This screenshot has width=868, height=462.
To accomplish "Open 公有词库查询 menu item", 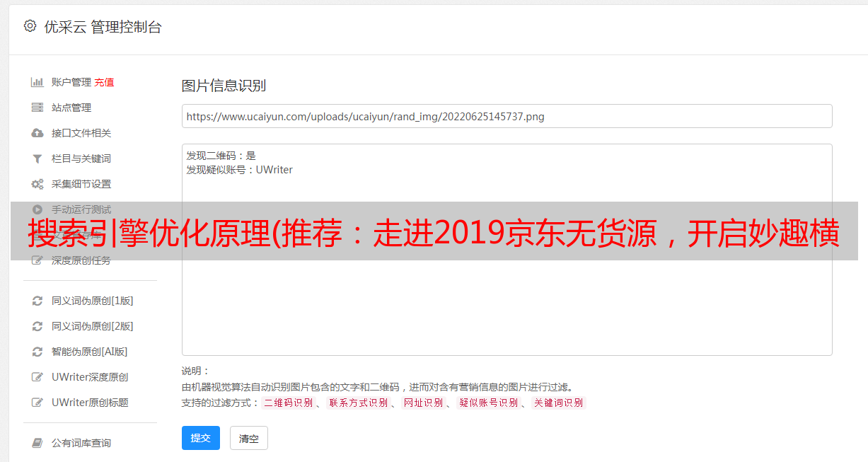I will coord(81,443).
